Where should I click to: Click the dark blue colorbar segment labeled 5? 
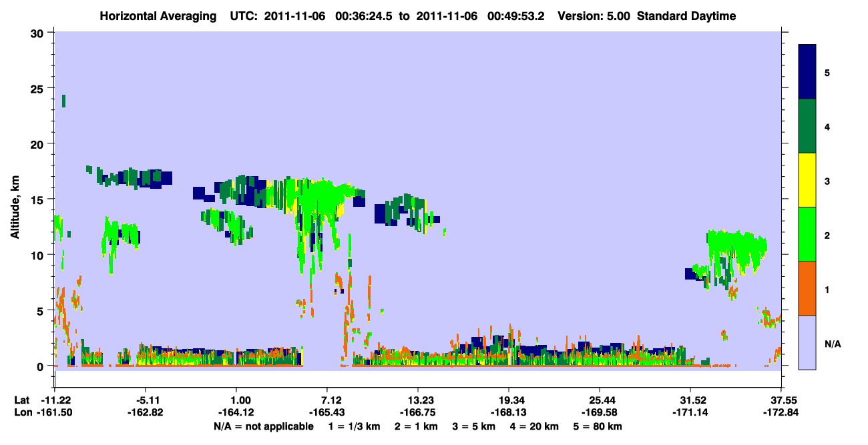click(807, 72)
